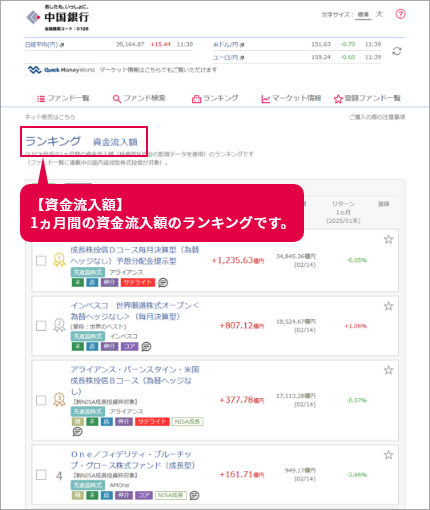
Task: Click comment icon in rank 3 fund
Action: [x=77, y=432]
